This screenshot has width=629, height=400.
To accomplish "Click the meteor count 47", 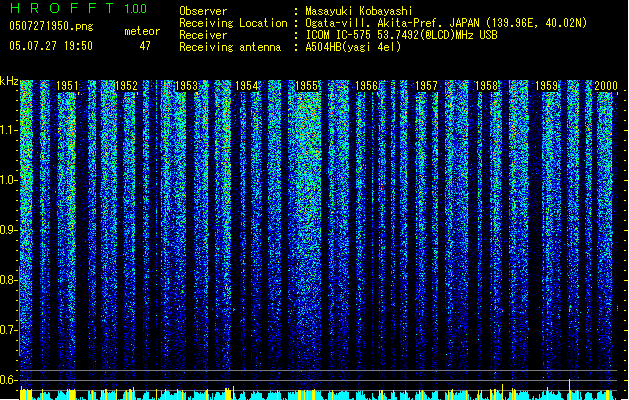I will tap(145, 46).
